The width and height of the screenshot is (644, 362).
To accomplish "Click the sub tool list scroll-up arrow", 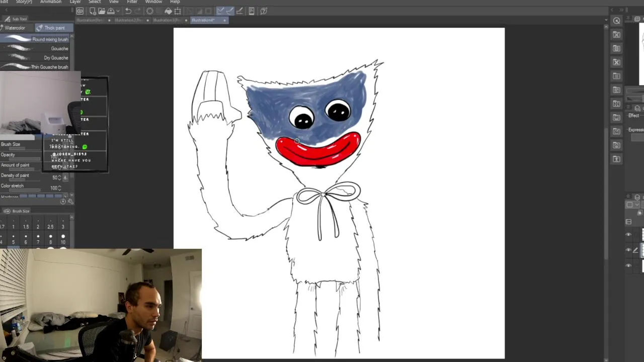I will pos(72,37).
